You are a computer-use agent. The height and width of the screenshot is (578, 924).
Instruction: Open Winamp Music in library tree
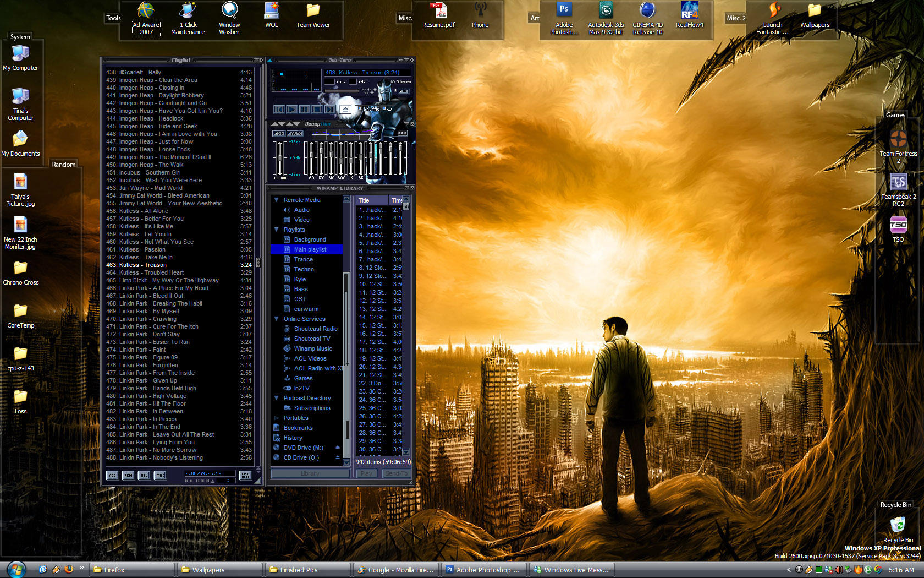click(x=312, y=348)
